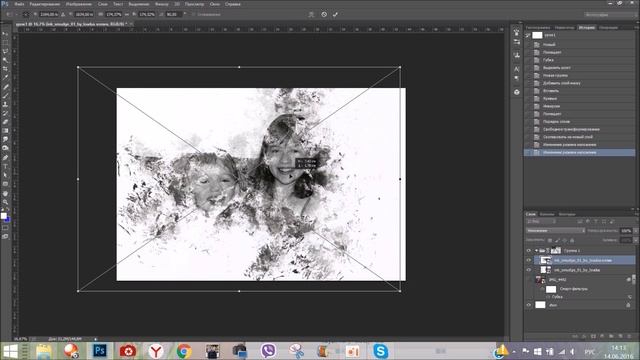Collapse smart filters on the IMG layer
The image size is (640, 360).
(x=629, y=280)
